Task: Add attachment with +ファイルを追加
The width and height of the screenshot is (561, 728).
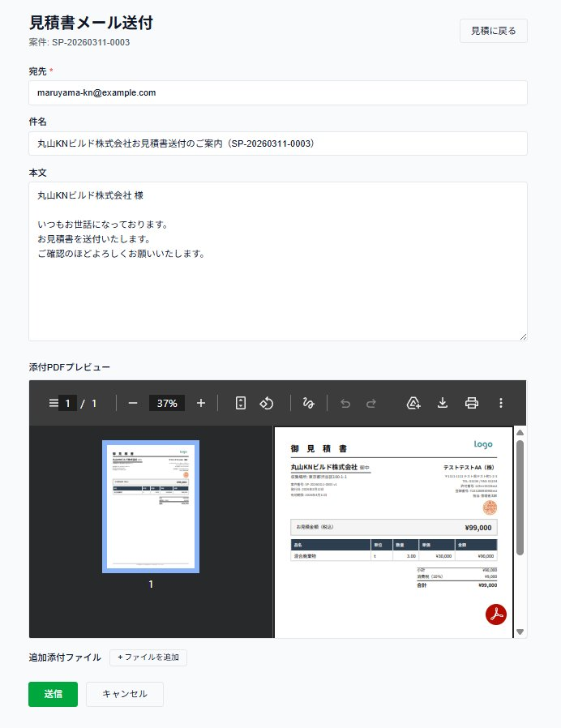Action: coord(148,657)
